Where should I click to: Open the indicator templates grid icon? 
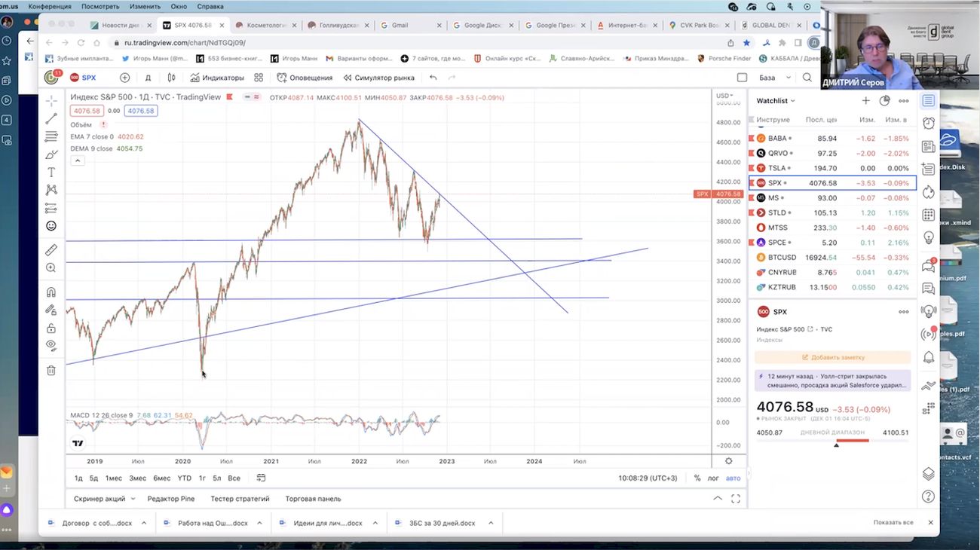coord(259,78)
